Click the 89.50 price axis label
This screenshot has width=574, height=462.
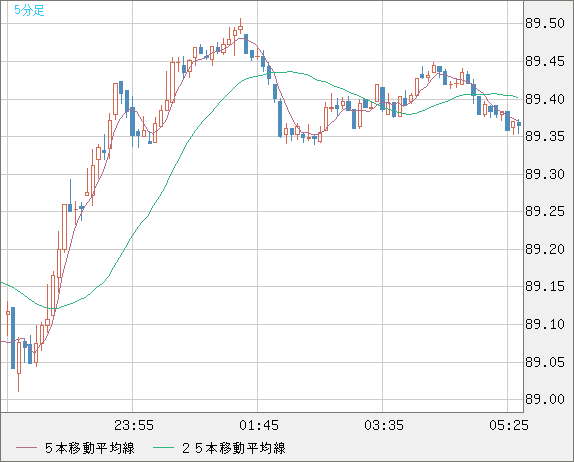coord(545,23)
